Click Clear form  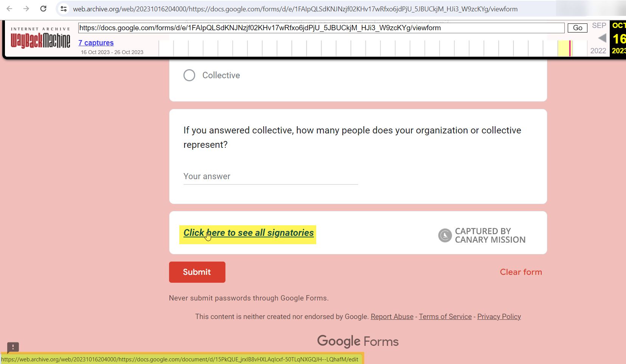point(520,272)
